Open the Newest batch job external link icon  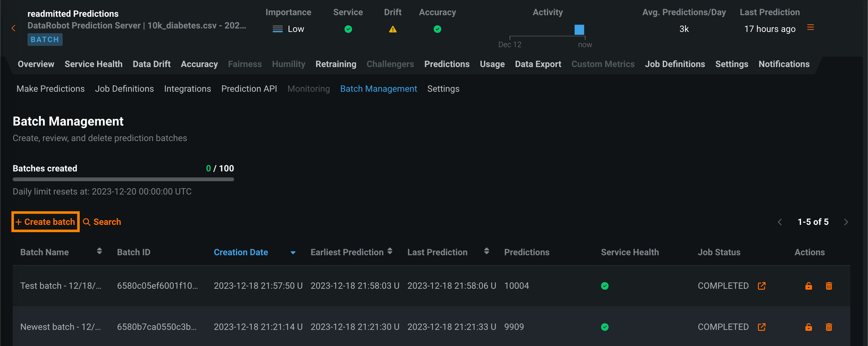(x=761, y=327)
